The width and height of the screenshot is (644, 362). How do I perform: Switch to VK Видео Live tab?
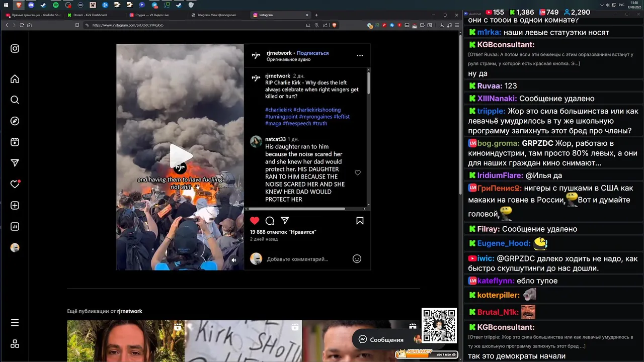[x=156, y=15]
